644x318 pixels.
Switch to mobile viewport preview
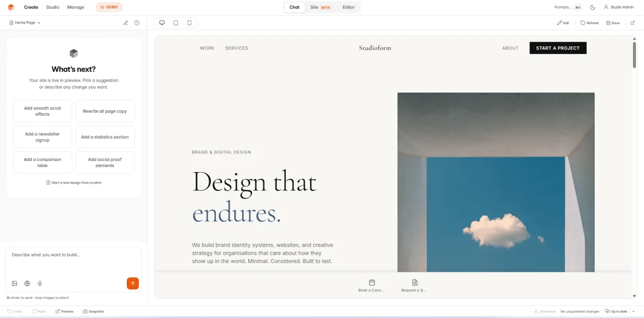189,23
